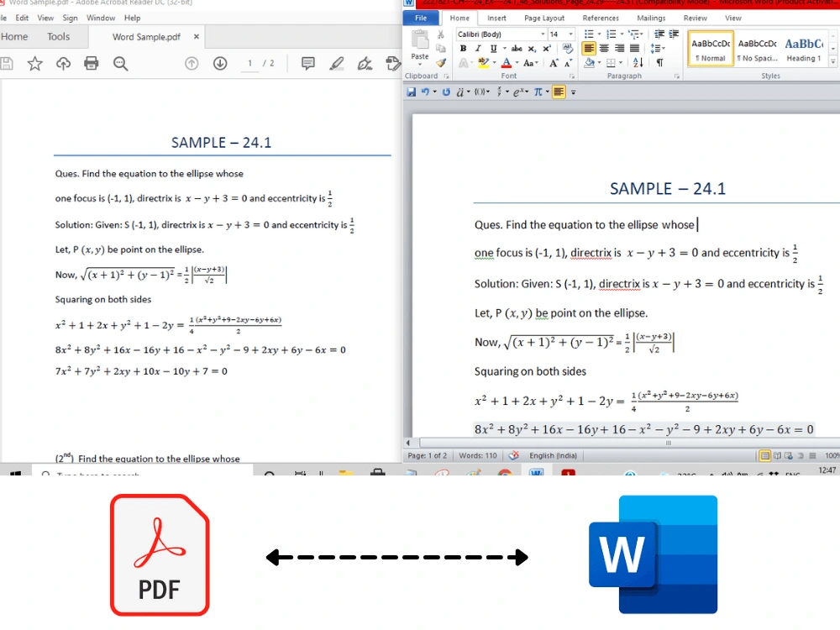
Task: Apply the Heading 1 style
Action: pos(804,50)
